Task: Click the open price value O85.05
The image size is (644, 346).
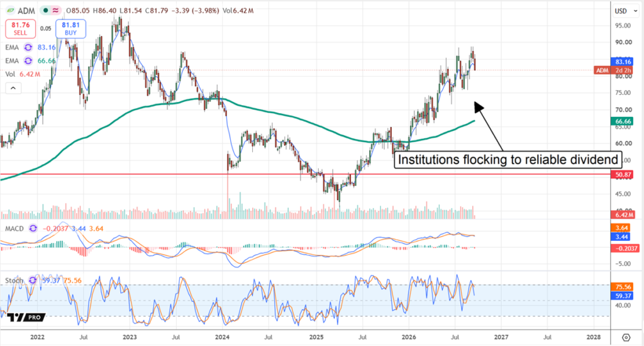Action: tap(79, 11)
